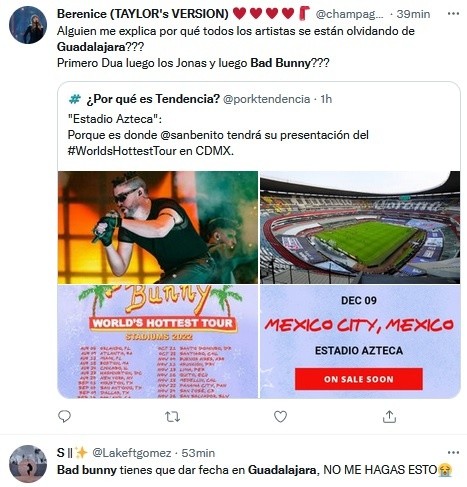Open more options on Lakeftgomez's tweet
The image size is (467, 487).
pos(453,453)
